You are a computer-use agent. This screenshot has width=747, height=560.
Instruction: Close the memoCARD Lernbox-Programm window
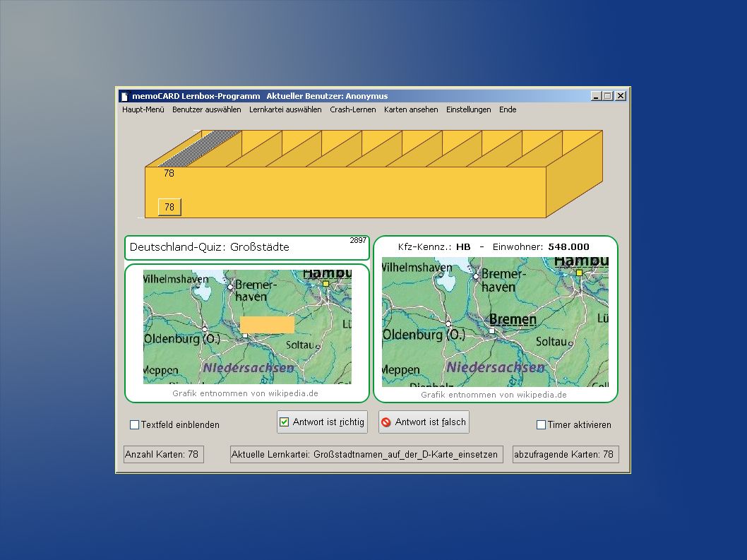point(621,96)
